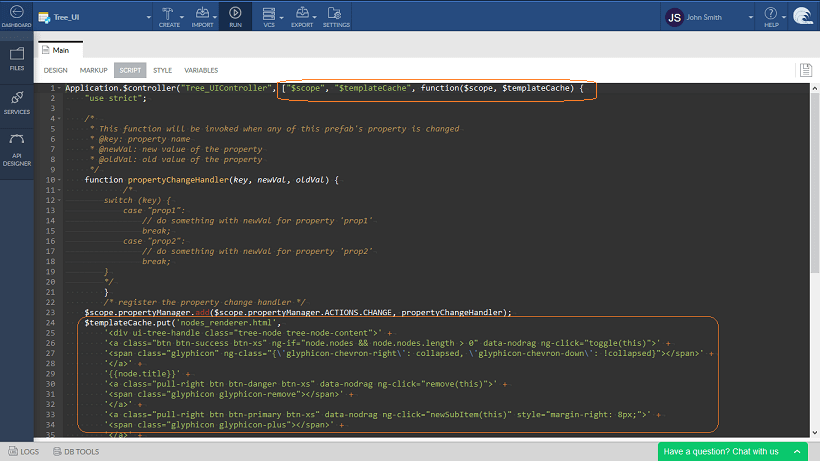The height and width of the screenshot is (461, 820).
Task: Go back to the Dashboard
Action: [x=16, y=17]
